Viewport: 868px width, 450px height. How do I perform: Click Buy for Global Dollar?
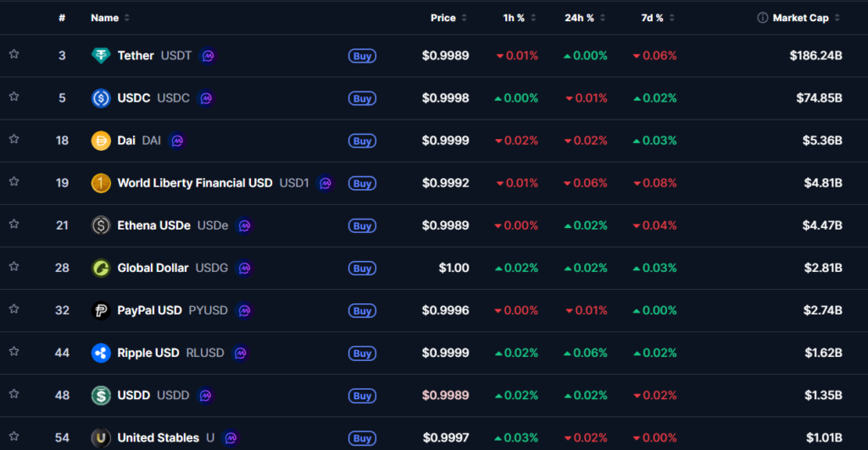point(362,269)
